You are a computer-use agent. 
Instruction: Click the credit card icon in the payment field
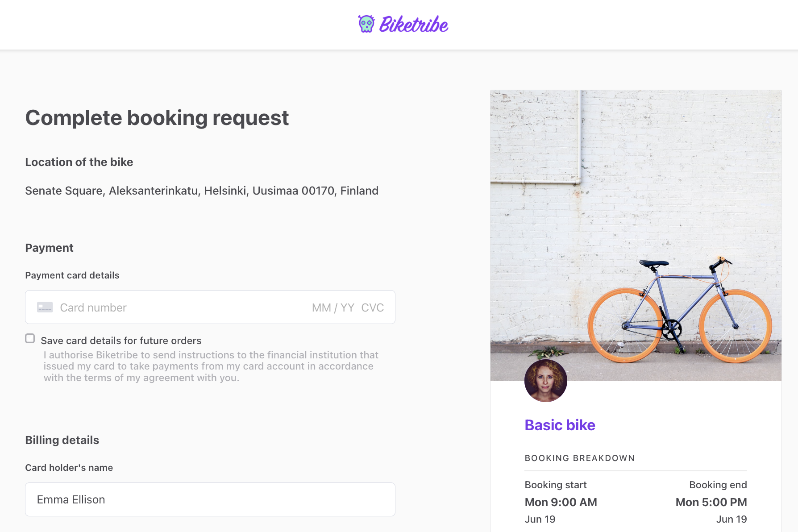(x=45, y=308)
